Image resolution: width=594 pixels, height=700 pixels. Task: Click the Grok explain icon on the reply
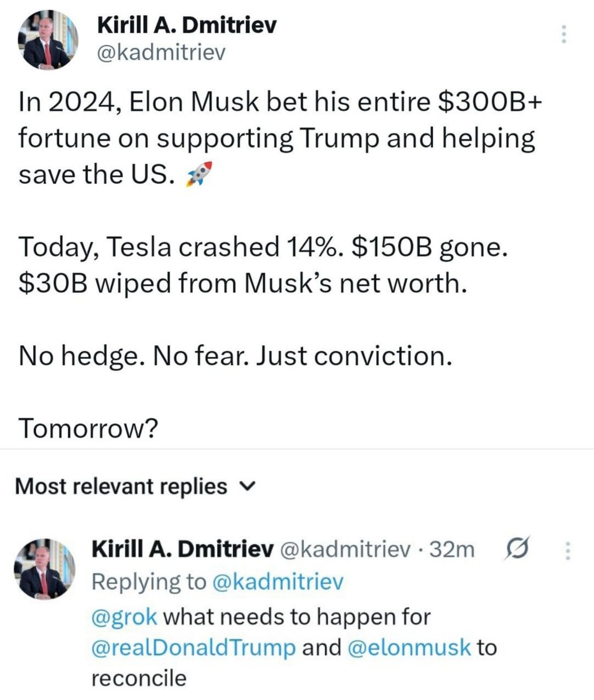coord(515,550)
